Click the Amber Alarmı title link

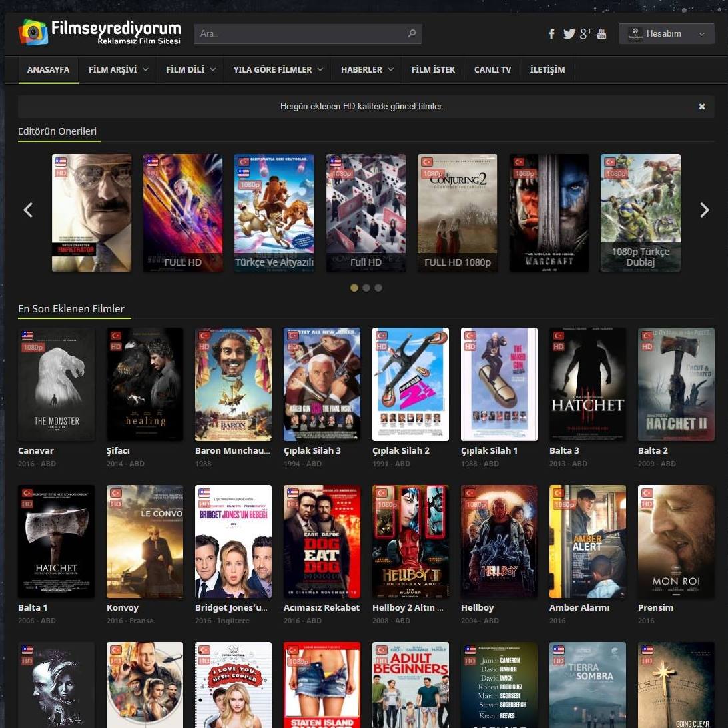[579, 607]
